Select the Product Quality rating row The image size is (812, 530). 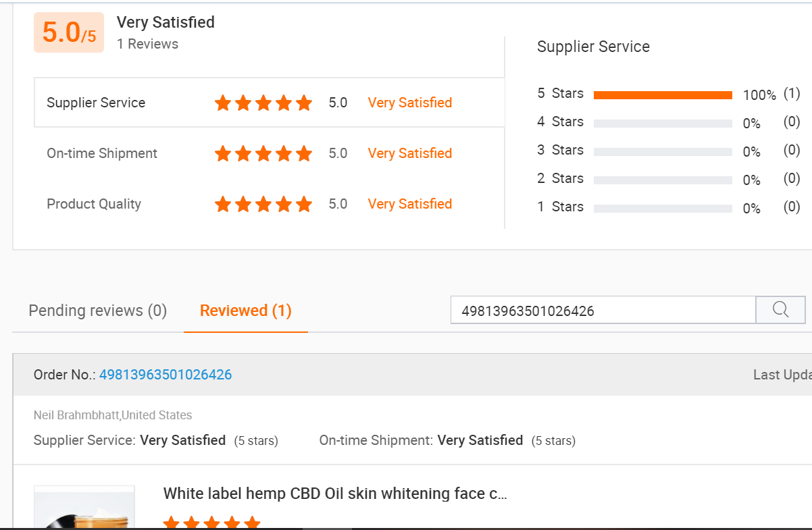click(269, 204)
